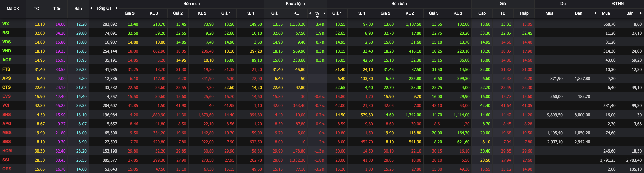Click the right arrow beside Tổng GT header
The image size is (644, 173).
coord(117,8)
